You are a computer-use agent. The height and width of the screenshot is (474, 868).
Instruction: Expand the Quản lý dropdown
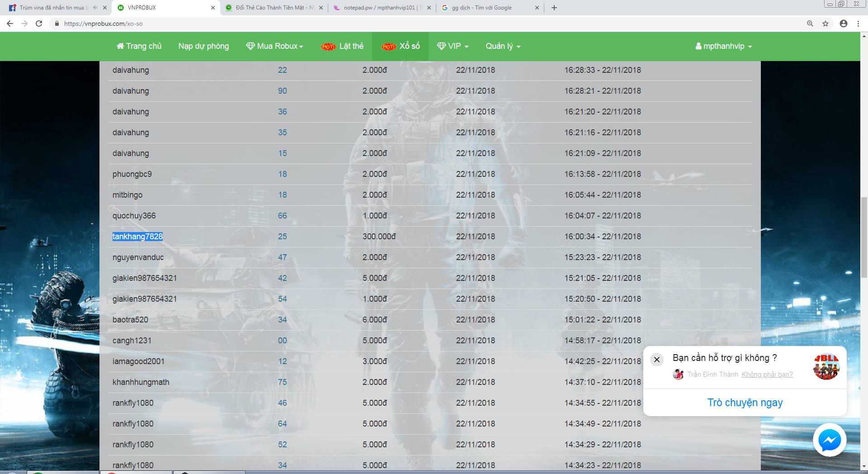503,46
